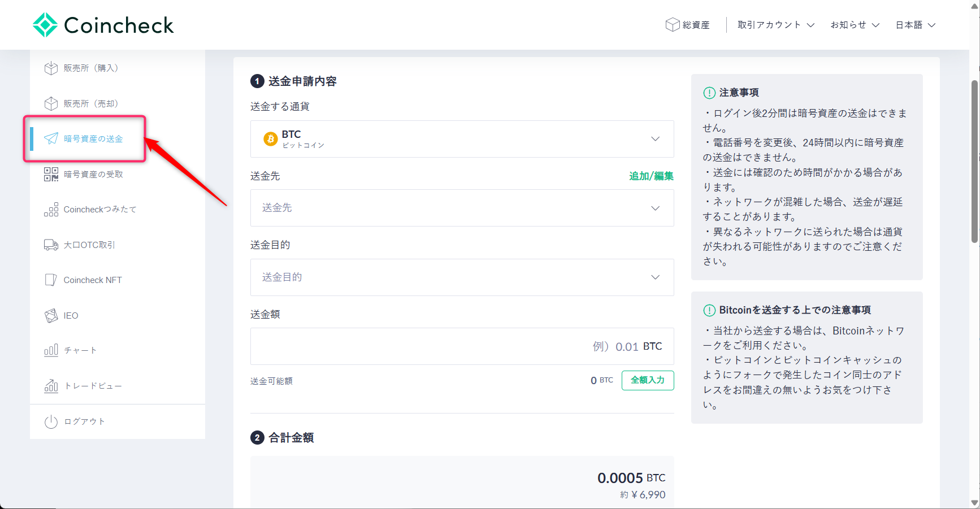
Task: Open the 送金目的 purpose dropdown
Action: pos(462,277)
